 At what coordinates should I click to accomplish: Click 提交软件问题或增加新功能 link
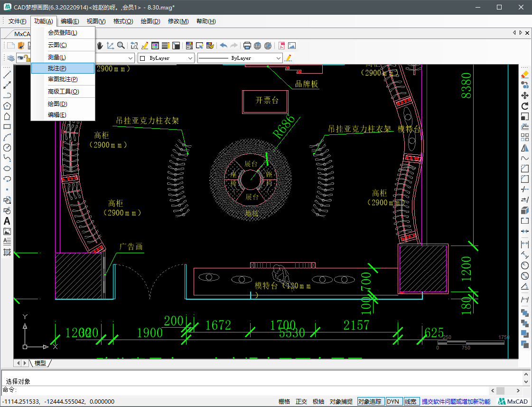pos(456,402)
